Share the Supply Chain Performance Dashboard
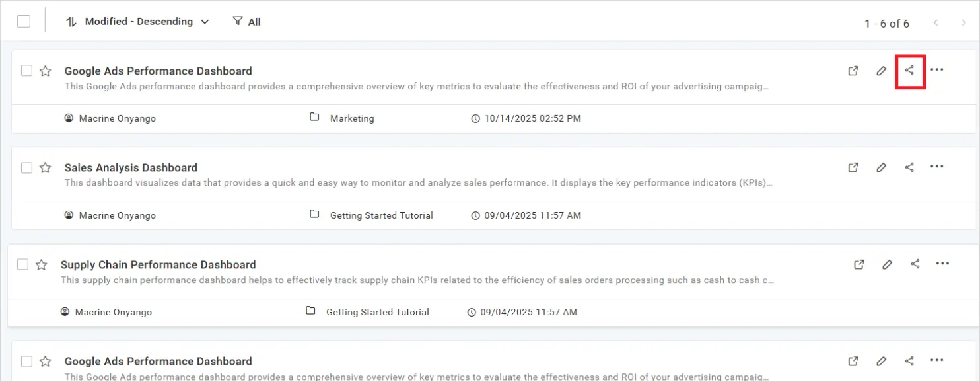This screenshot has width=980, height=382. pos(915,264)
